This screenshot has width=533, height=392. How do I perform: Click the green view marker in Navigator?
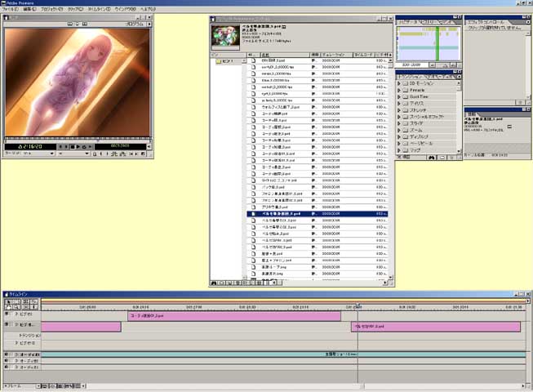click(438, 43)
